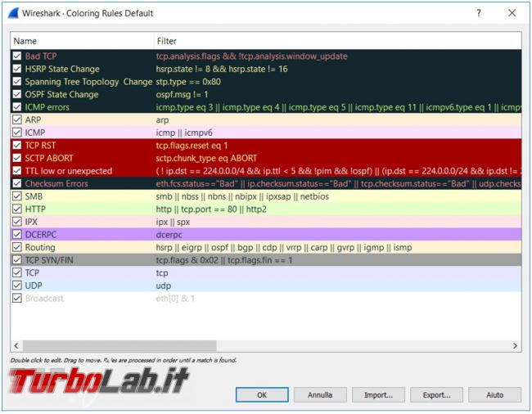Click the SMB filter starting 'smb || nbss'
This screenshot has width=532, height=414.
click(242, 196)
